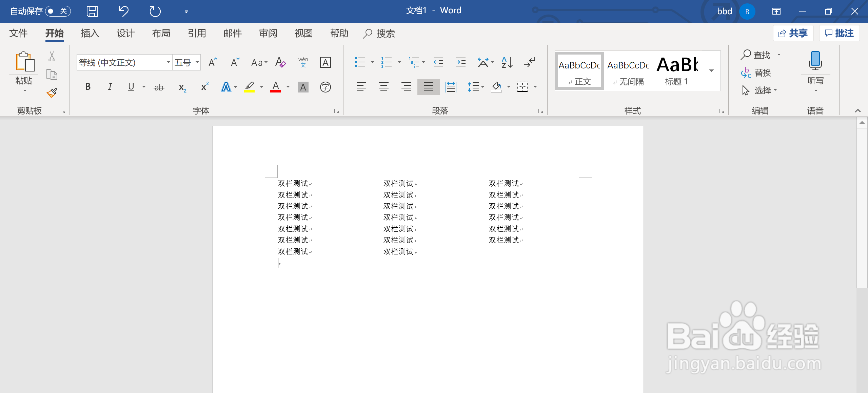Image resolution: width=868 pixels, height=393 pixels.
Task: Toggle Italic formatting
Action: [110, 87]
